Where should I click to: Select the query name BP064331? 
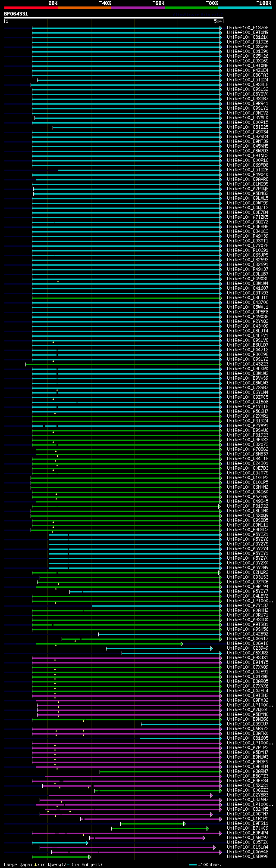16,14
